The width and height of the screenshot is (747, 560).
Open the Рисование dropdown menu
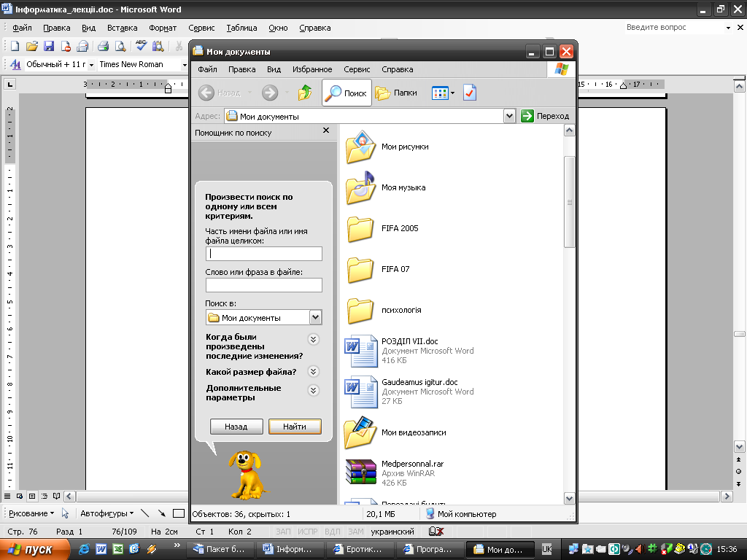click(x=31, y=513)
